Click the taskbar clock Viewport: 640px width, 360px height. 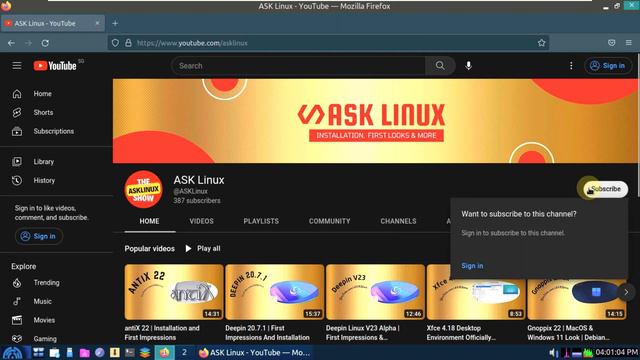point(616,352)
